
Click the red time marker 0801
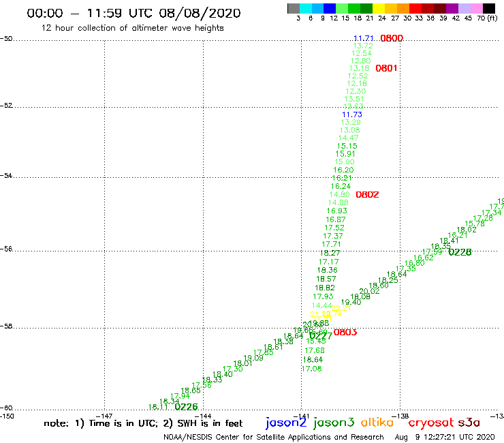point(386,68)
